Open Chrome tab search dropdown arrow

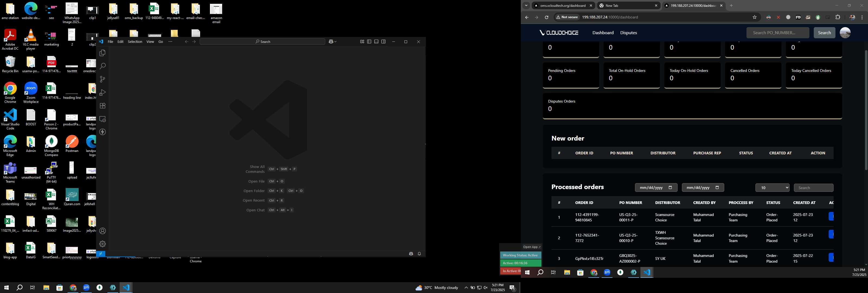(x=526, y=5)
